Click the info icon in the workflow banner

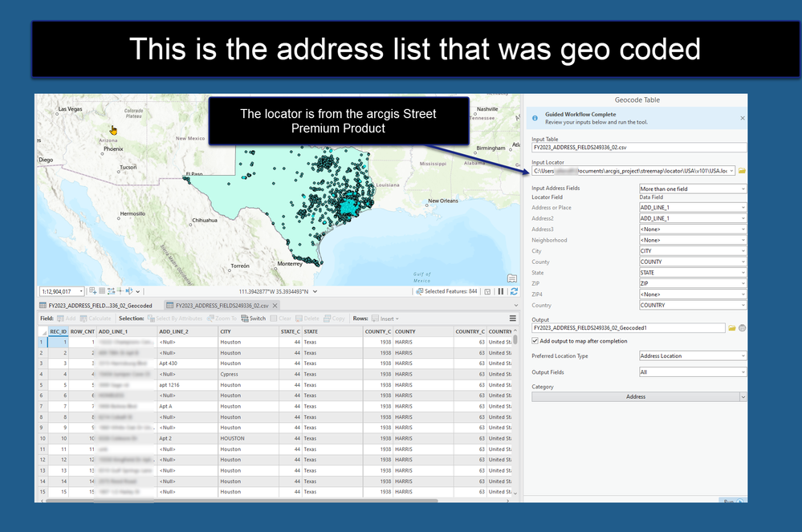tap(535, 118)
